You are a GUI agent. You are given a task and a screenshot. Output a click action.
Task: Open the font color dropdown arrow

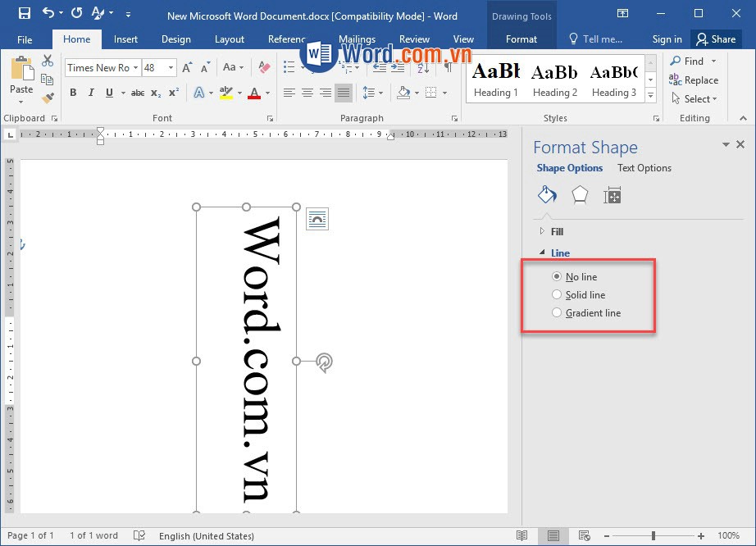[x=268, y=93]
